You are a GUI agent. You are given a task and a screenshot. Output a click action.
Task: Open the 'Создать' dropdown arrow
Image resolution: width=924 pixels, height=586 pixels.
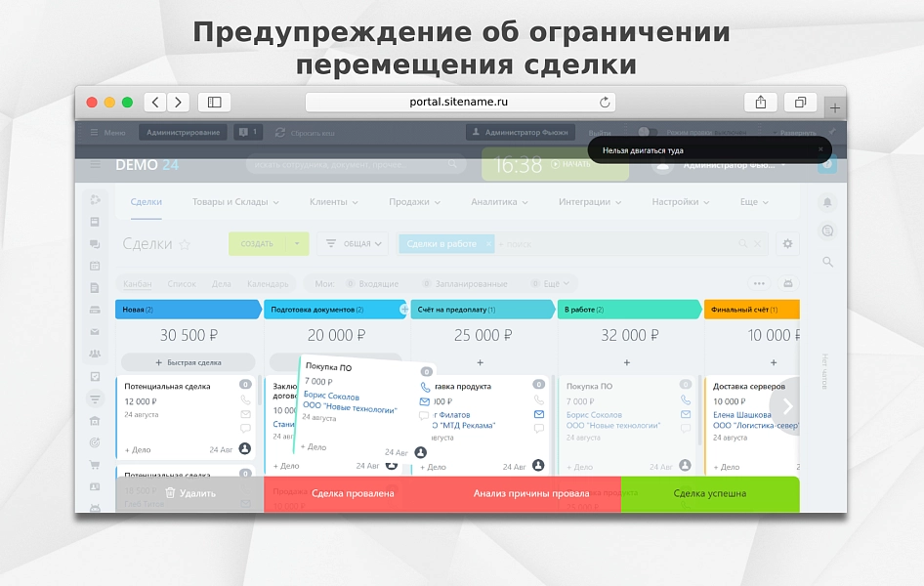[x=297, y=244]
